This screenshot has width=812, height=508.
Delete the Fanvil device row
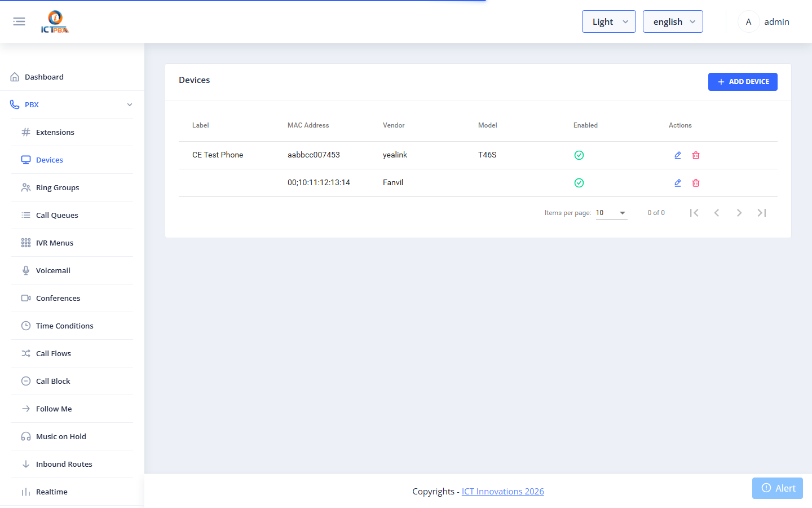point(696,183)
